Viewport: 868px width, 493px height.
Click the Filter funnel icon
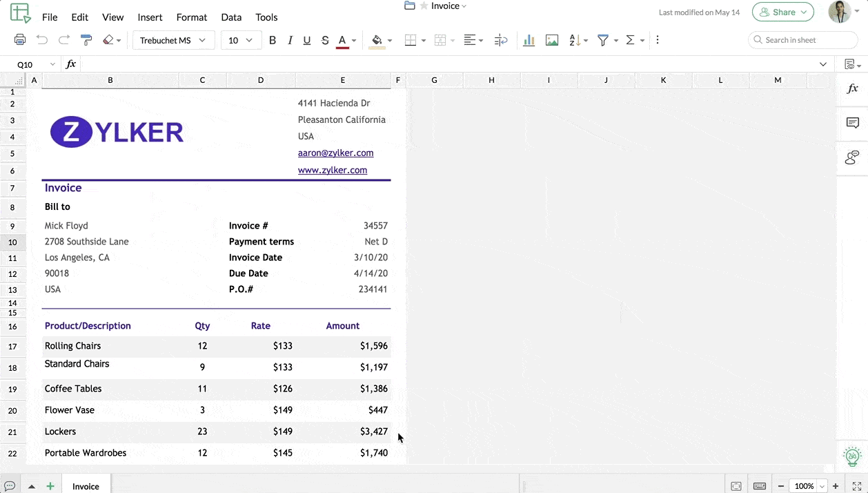(x=603, y=40)
